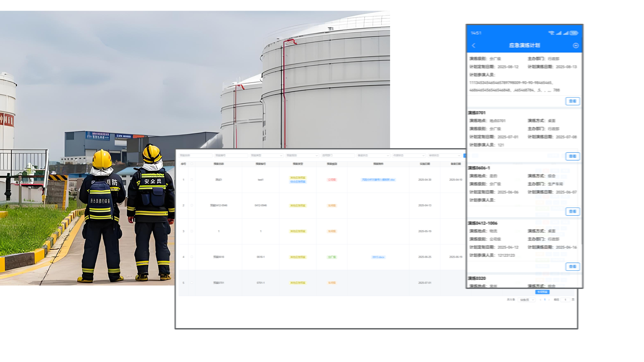
Task: Tick the checkbox for row 预案0701
Action: click(x=192, y=283)
